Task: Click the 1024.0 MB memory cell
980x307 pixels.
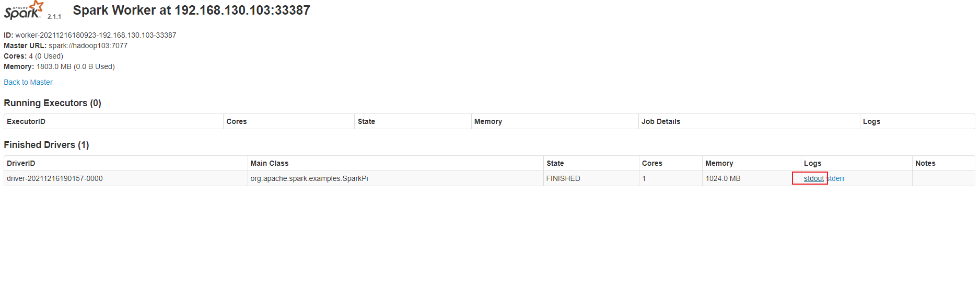Action: pyautogui.click(x=723, y=178)
